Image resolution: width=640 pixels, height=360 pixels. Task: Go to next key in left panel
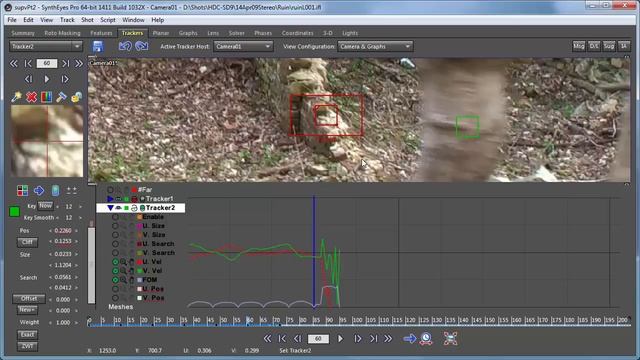coord(65,63)
